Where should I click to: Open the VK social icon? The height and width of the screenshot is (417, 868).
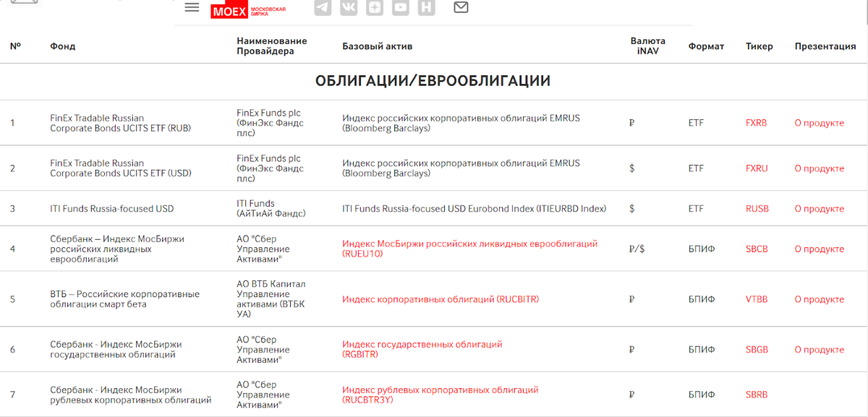point(349,7)
